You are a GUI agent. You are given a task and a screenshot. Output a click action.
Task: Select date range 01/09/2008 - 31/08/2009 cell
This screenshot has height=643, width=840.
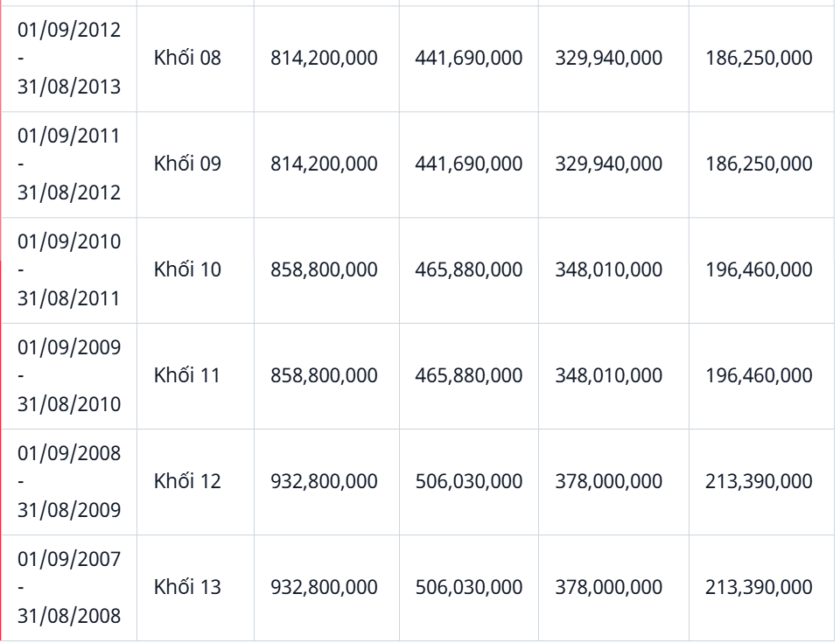[69, 481]
